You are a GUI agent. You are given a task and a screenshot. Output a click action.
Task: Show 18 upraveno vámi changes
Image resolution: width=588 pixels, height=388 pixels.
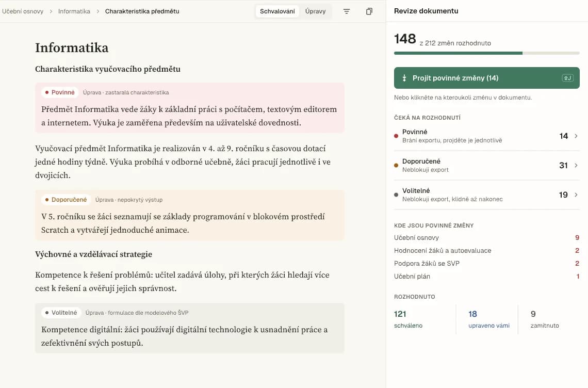[488, 319]
